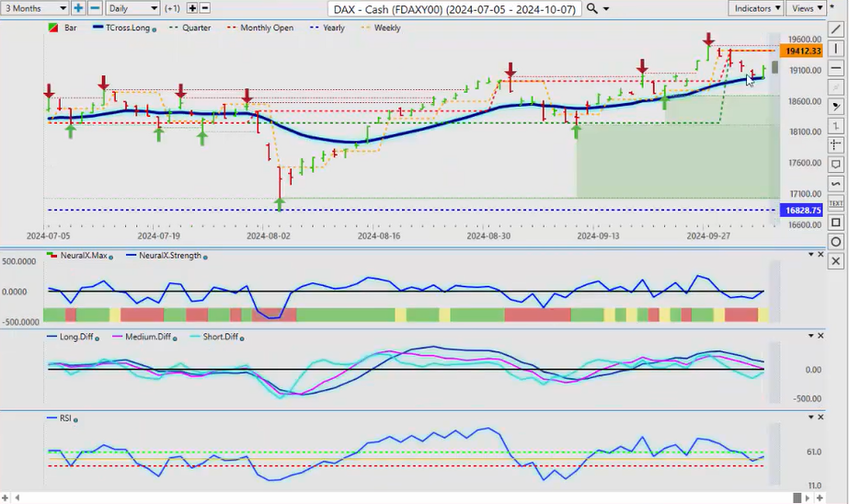This screenshot has width=849, height=504.
Task: Click the black plus forecast button
Action: (x=192, y=8)
